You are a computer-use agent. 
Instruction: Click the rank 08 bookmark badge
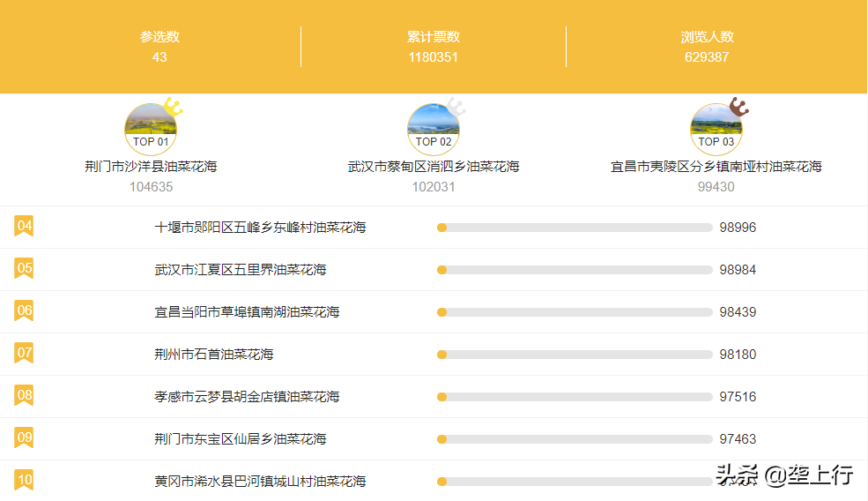coord(24,396)
